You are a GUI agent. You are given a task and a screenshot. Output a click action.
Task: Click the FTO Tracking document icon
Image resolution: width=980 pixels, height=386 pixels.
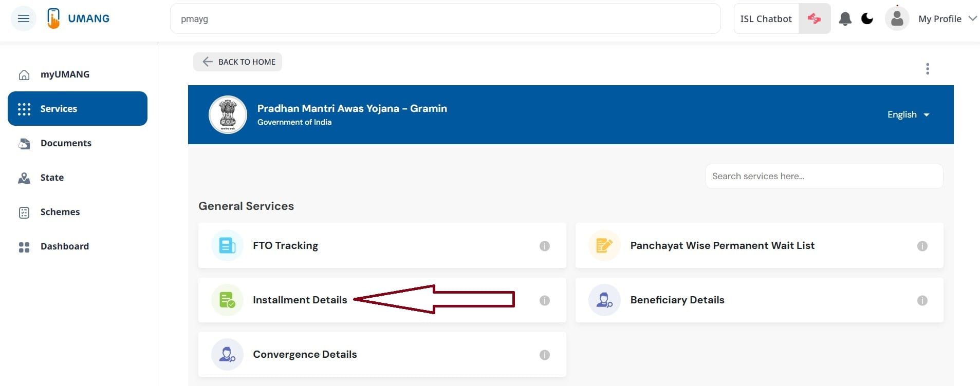pyautogui.click(x=227, y=245)
